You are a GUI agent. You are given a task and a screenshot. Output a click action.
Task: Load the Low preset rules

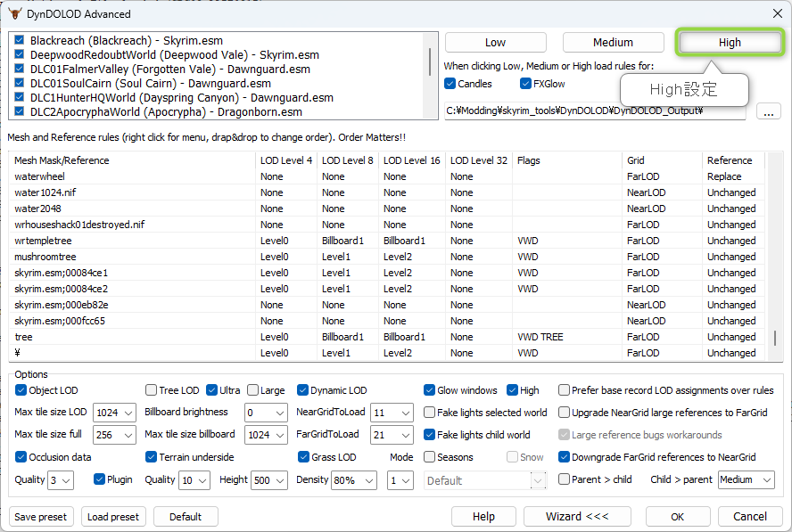(x=496, y=43)
